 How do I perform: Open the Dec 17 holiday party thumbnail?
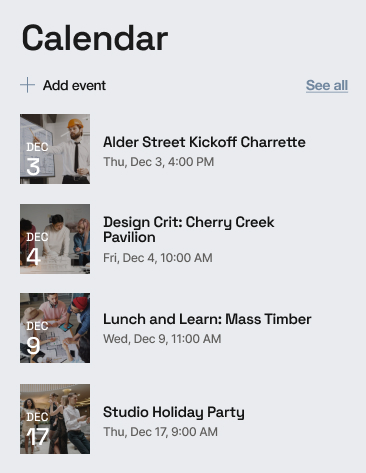coord(55,419)
